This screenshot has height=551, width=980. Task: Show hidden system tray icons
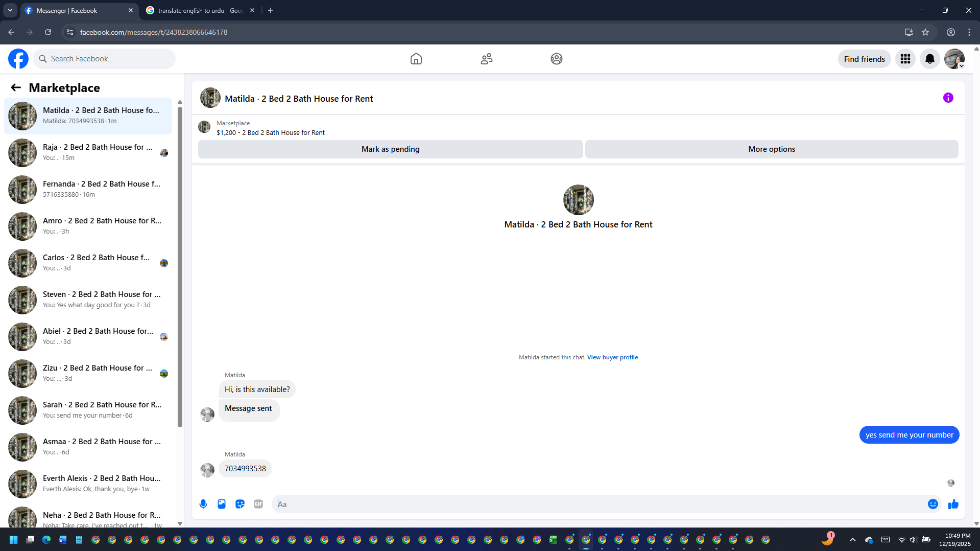(853, 540)
